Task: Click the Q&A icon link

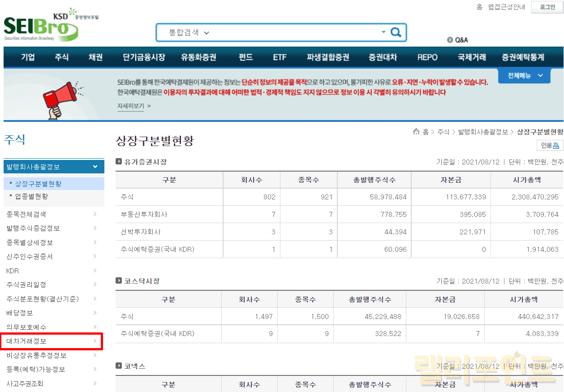Action: pos(457,40)
